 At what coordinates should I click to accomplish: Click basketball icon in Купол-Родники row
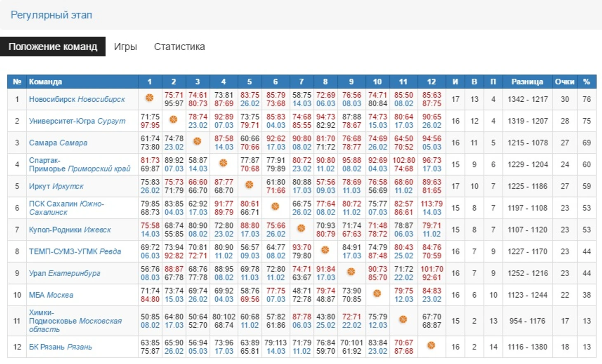(x=301, y=228)
